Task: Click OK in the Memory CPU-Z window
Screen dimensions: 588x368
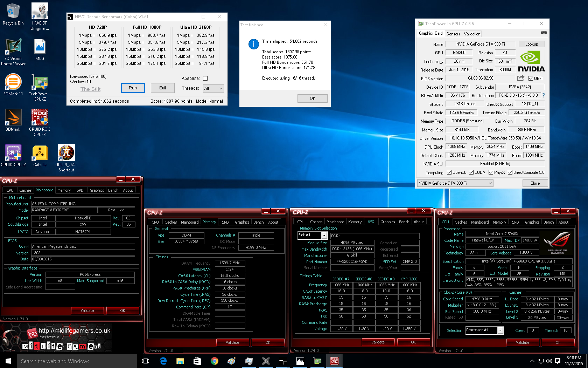Action: click(268, 342)
